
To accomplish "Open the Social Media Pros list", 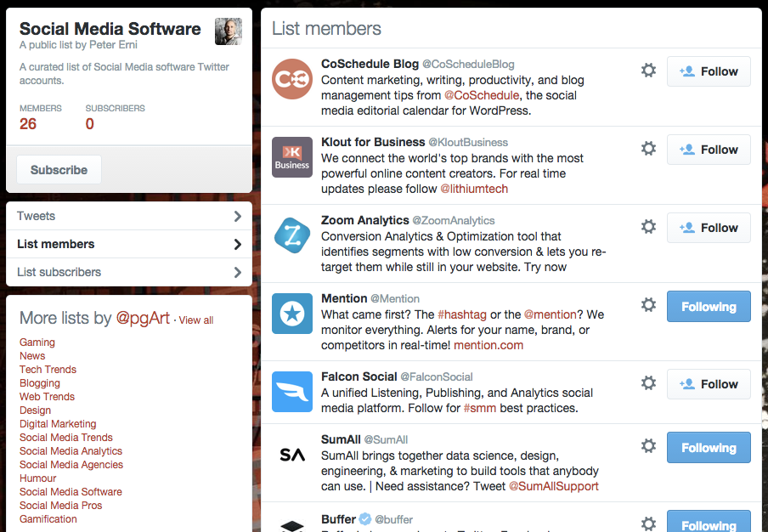I will point(60,506).
